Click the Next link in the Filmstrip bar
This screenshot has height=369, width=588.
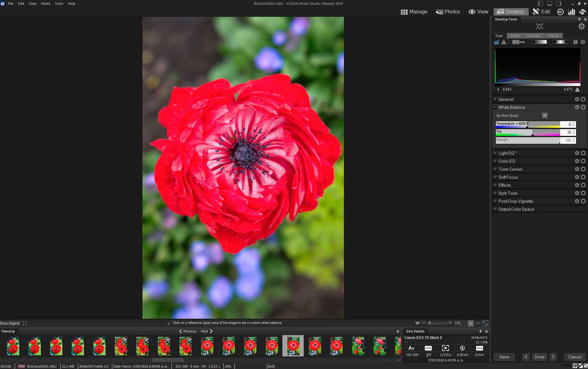pos(205,331)
